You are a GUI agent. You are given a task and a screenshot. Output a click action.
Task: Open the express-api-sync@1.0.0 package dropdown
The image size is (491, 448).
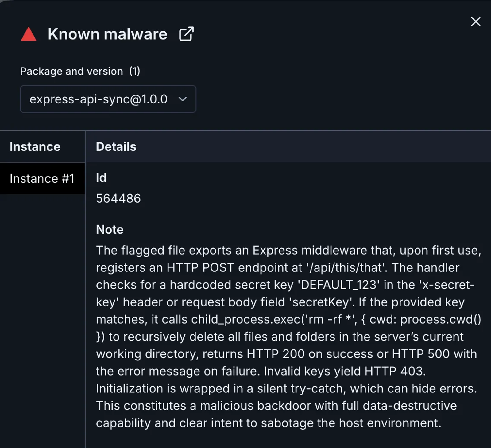click(x=108, y=99)
